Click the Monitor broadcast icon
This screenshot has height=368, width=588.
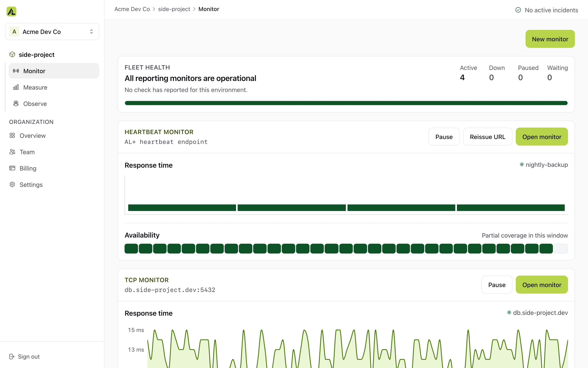16,71
